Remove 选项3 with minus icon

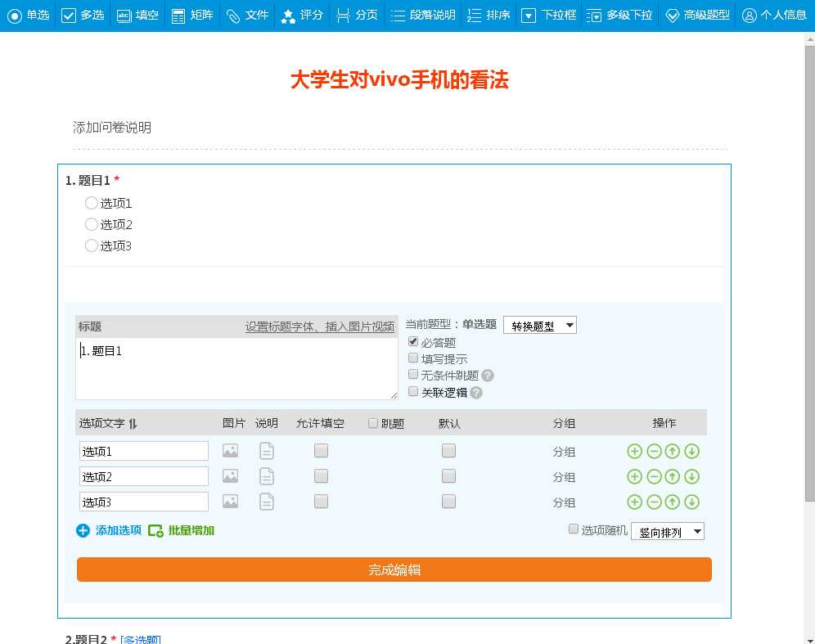coord(654,502)
